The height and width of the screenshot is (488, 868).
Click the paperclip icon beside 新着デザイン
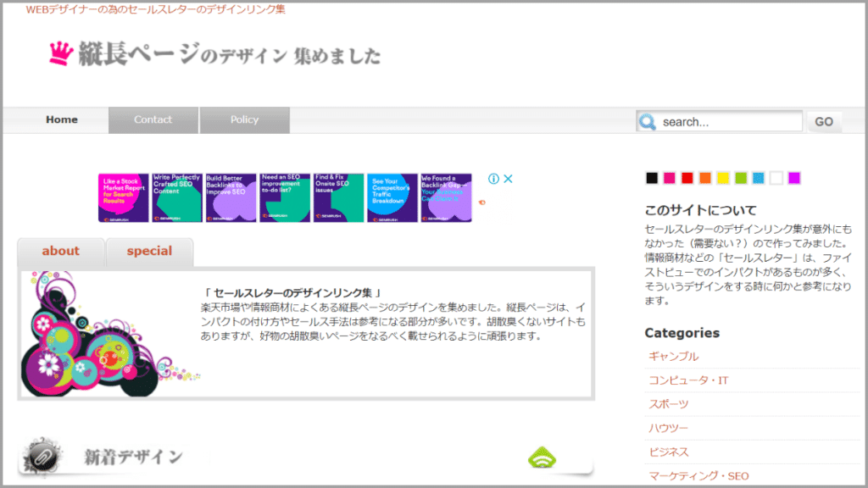pyautogui.click(x=40, y=457)
